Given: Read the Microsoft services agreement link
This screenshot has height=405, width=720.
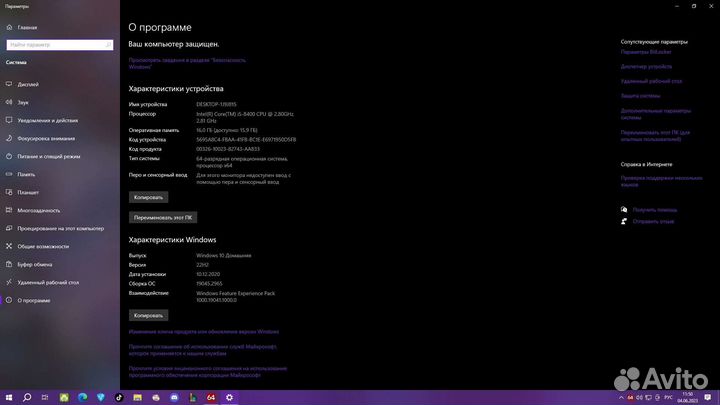Looking at the screenshot, I should pyautogui.click(x=202, y=350).
